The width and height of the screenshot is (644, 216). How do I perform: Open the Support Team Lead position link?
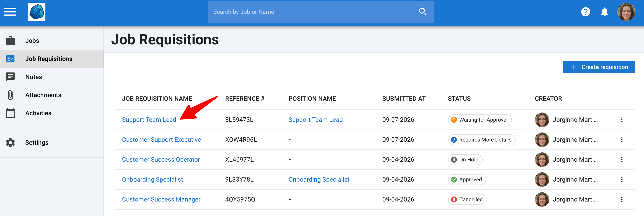(315, 120)
